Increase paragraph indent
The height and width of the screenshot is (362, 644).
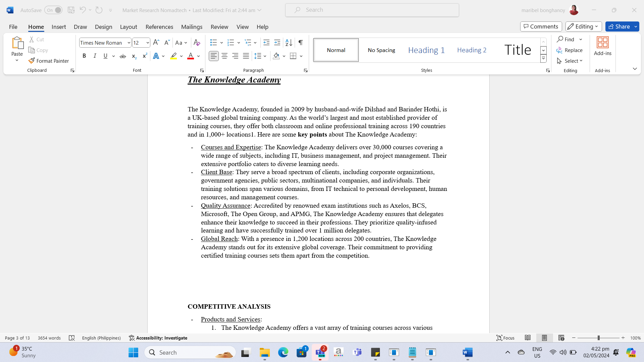click(277, 43)
